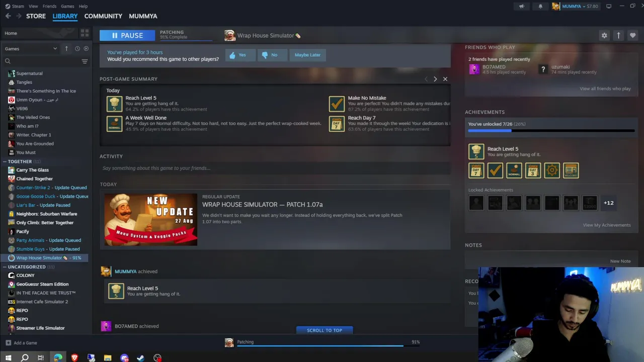Collapse the TOGETHER collection
The width and height of the screenshot is (644, 362).
[x=5, y=161]
